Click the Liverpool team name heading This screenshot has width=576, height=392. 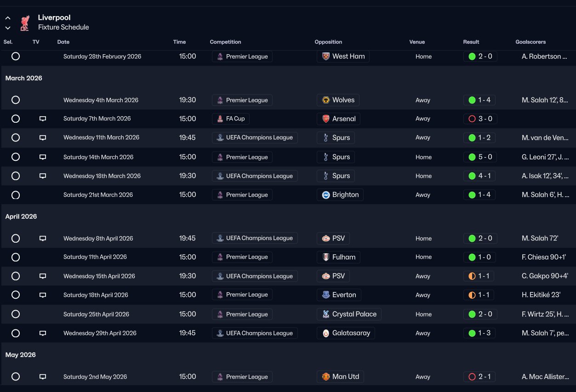[x=54, y=17]
